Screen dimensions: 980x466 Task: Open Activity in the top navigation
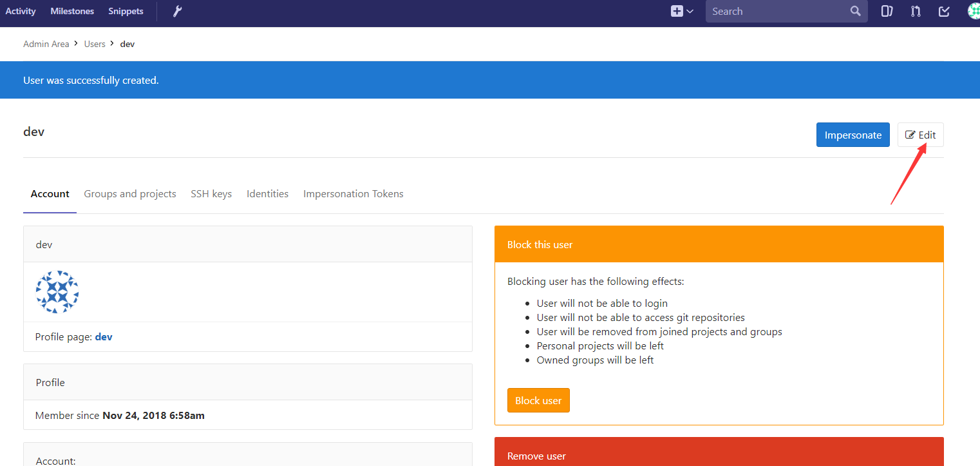pos(21,11)
